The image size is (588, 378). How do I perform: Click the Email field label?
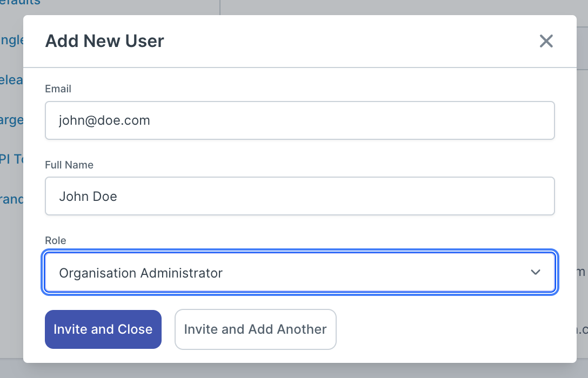click(x=58, y=89)
